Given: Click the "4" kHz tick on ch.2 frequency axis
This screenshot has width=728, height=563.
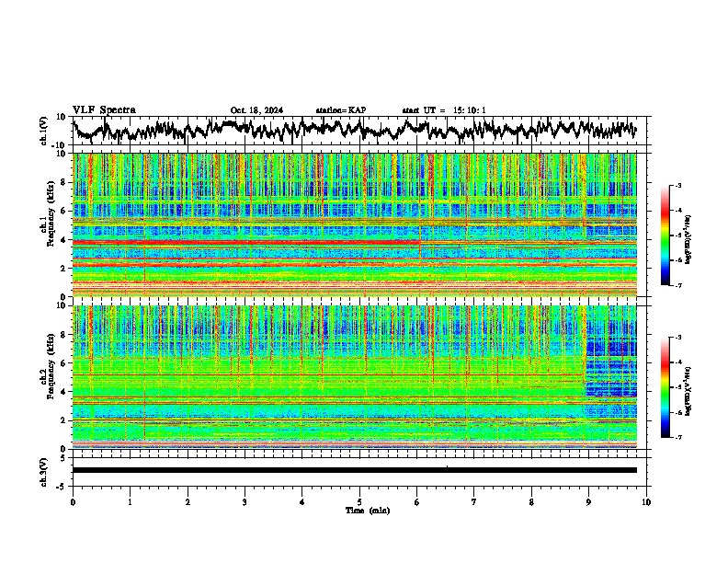Looking at the screenshot, I should (64, 392).
